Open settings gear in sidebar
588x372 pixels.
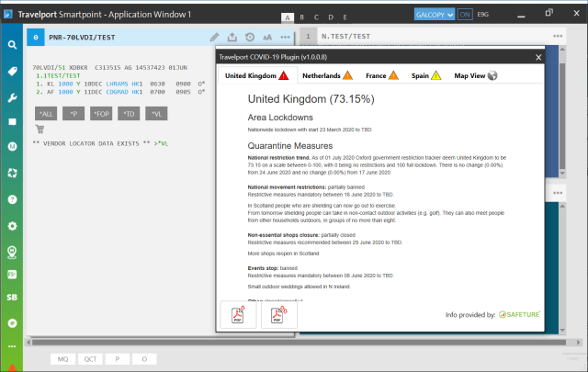(x=12, y=226)
